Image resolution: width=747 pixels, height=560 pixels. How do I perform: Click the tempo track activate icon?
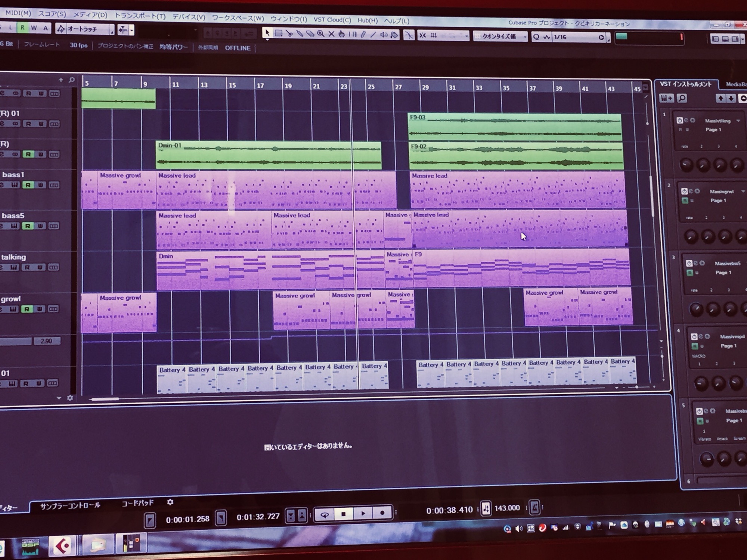click(486, 508)
